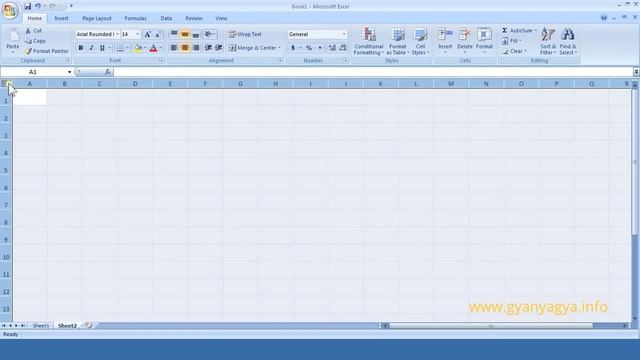Toggle Align Text Left
This screenshot has width=640, height=360.
pos(174,48)
